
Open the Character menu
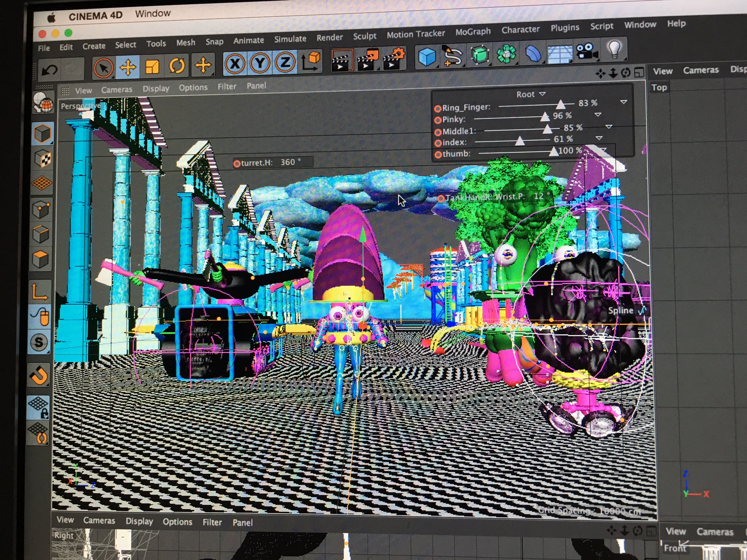[x=520, y=30]
